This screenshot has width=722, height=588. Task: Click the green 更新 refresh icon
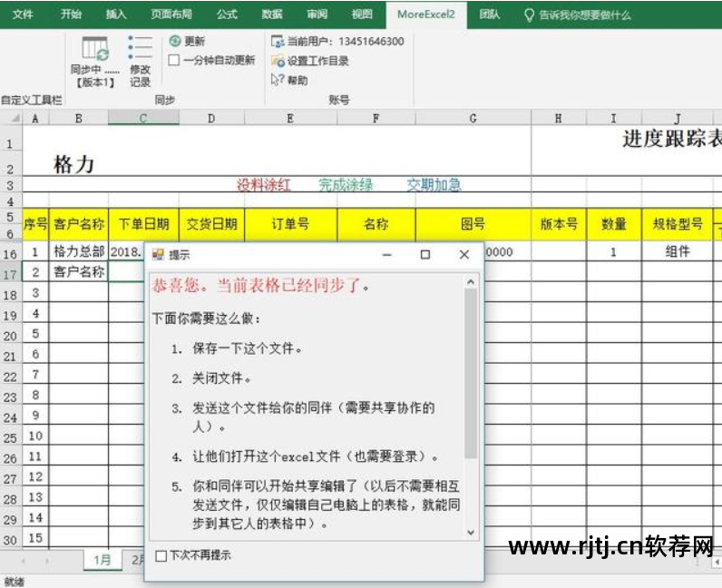click(x=175, y=41)
